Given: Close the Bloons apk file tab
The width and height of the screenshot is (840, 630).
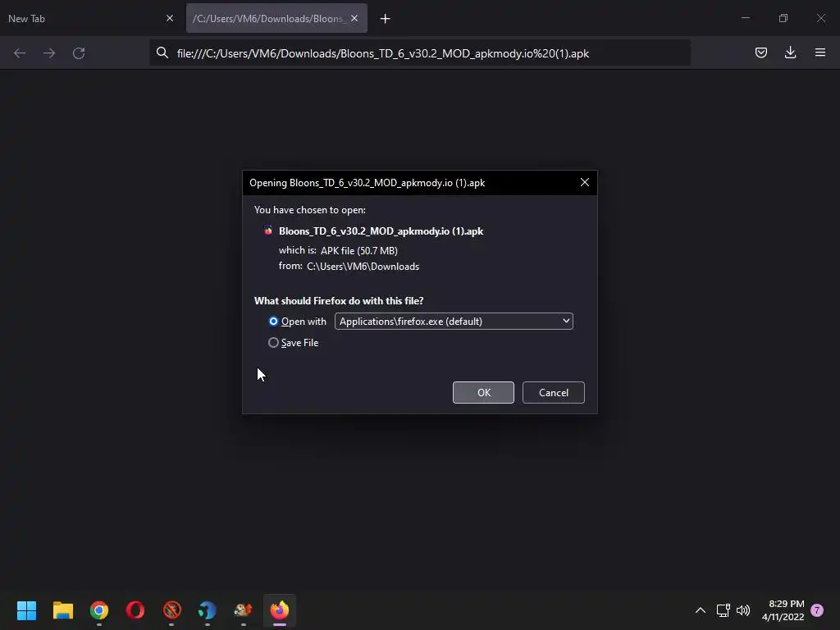Looking at the screenshot, I should click(354, 18).
